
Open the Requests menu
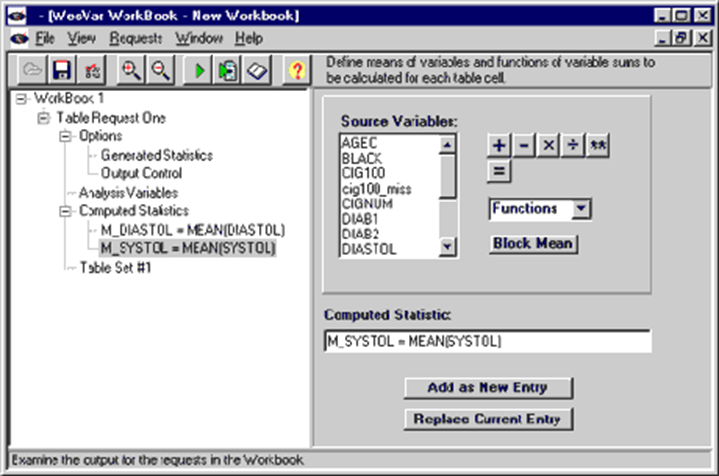[x=136, y=39]
